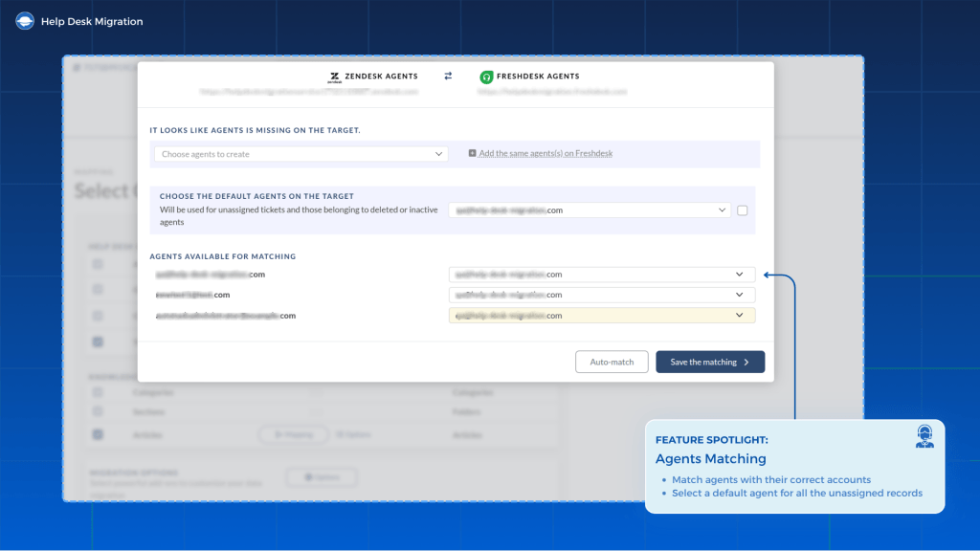Click the plus icon beside Add the same agent(s)
The width and height of the screenshot is (980, 551).
click(473, 153)
